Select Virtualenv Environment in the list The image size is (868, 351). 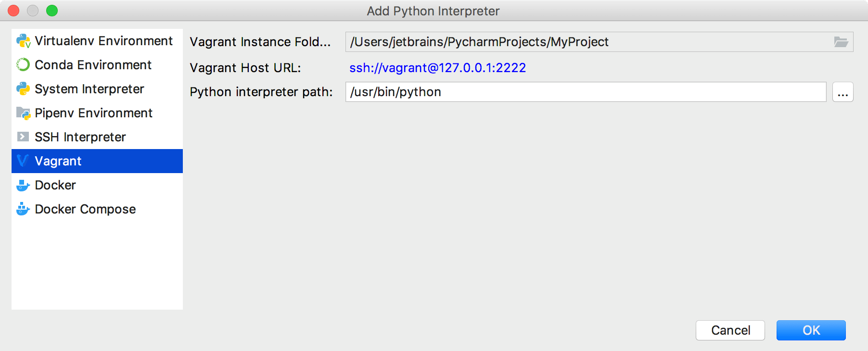click(x=103, y=41)
